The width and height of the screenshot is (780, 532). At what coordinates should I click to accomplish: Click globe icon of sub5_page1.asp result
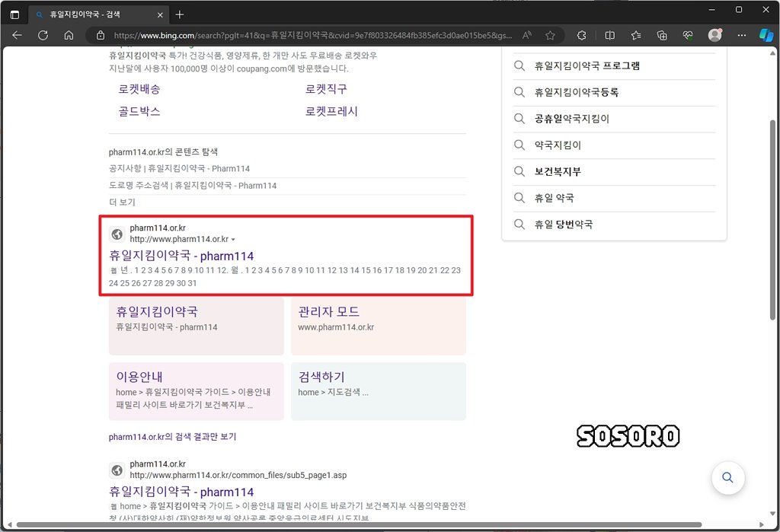click(117, 470)
